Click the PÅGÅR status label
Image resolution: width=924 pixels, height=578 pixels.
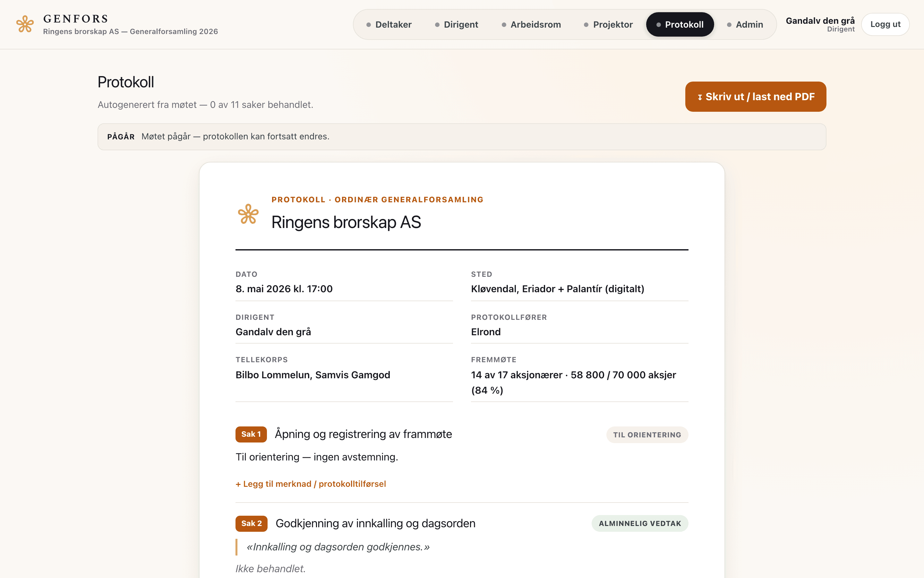(x=121, y=137)
